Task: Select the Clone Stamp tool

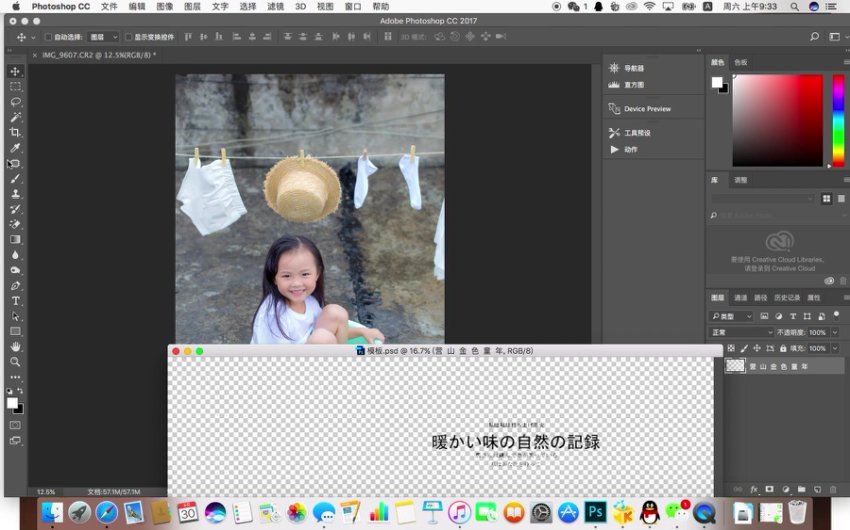Action: click(x=15, y=193)
